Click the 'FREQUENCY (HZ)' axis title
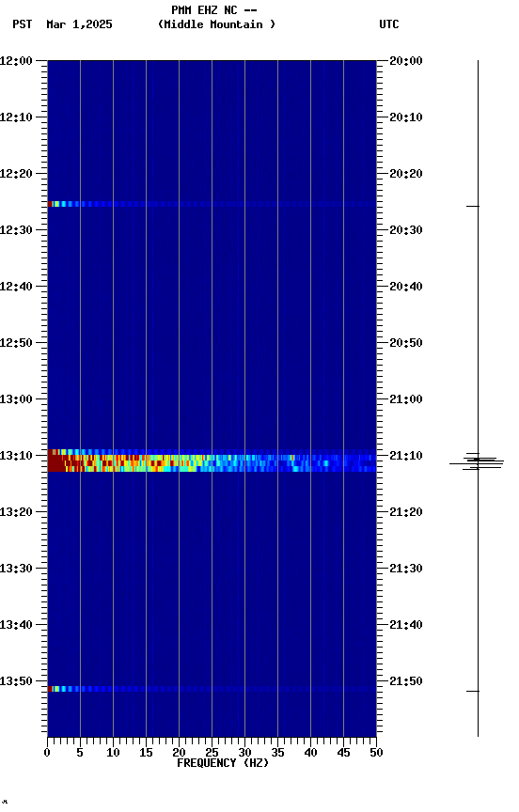Image resolution: width=519 pixels, height=812 pixels. tap(223, 763)
